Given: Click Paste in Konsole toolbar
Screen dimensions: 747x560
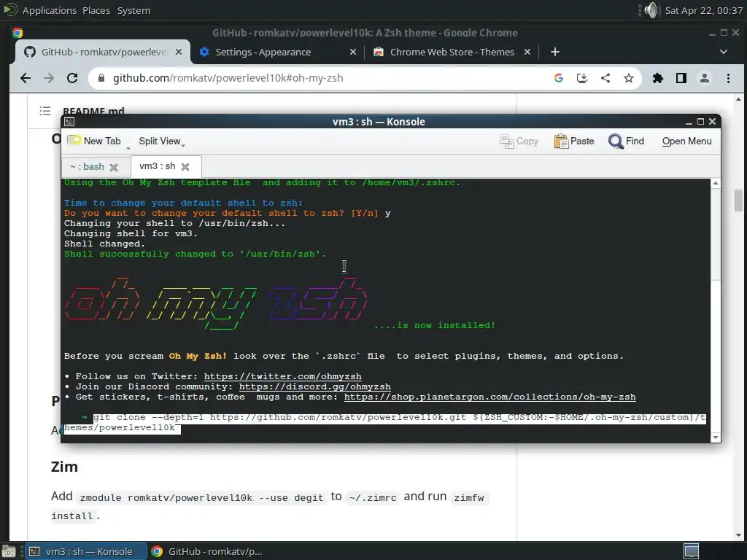Looking at the screenshot, I should [574, 141].
